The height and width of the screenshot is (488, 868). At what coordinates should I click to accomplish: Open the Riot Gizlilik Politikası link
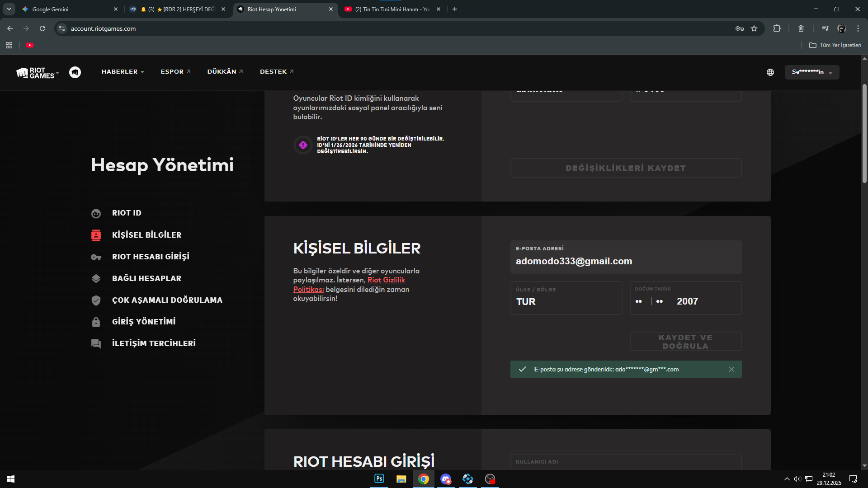coord(349,285)
